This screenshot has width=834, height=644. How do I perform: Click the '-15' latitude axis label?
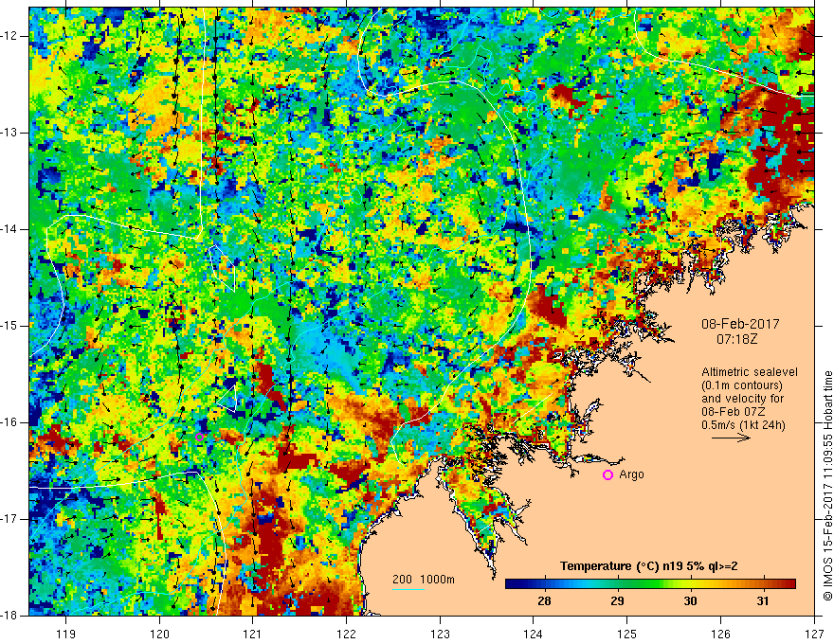[10, 326]
